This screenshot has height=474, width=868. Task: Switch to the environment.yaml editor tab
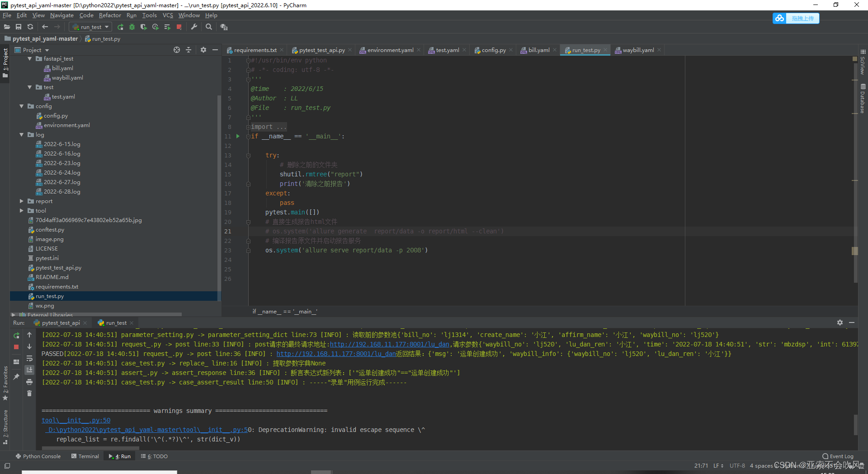point(390,50)
